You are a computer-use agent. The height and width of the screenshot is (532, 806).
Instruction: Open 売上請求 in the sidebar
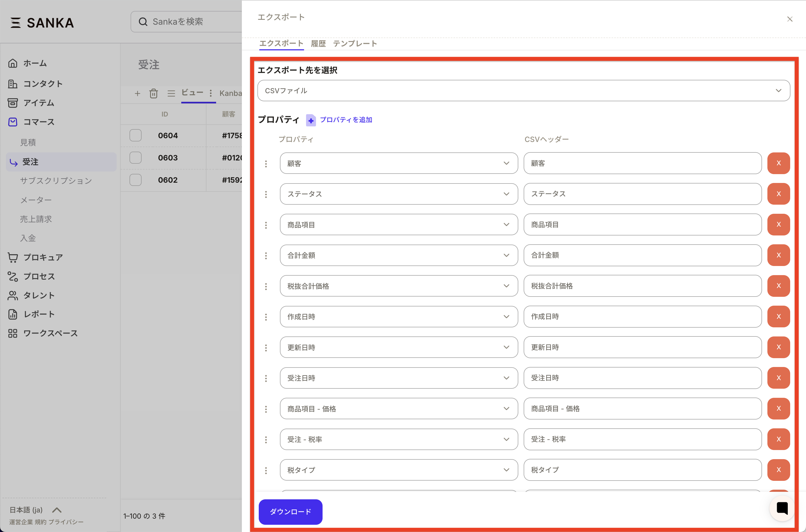coord(36,219)
